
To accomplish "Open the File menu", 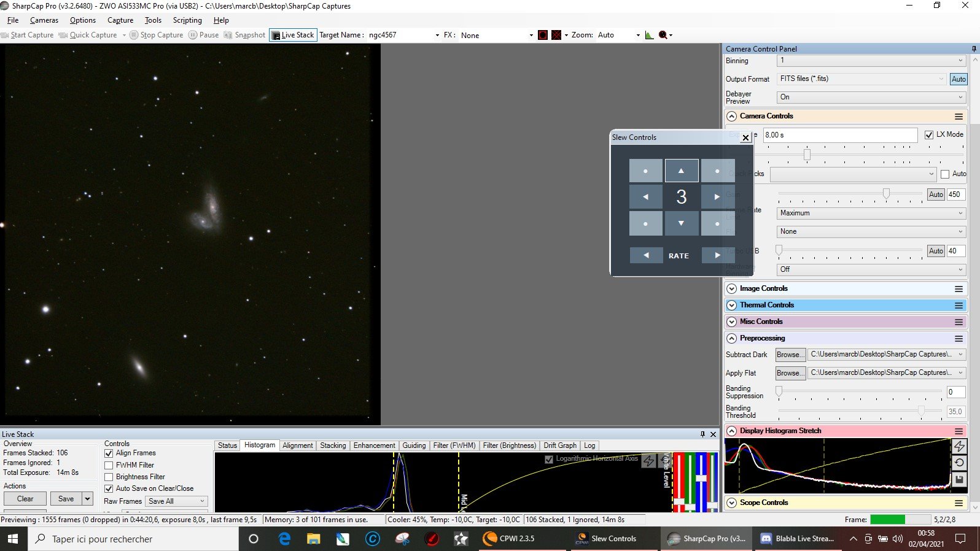I will (13, 20).
